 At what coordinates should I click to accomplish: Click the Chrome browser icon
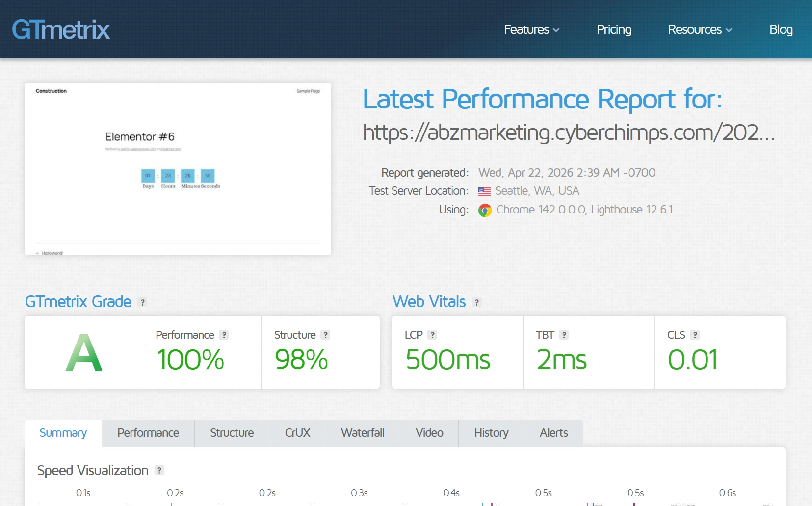[x=485, y=211]
